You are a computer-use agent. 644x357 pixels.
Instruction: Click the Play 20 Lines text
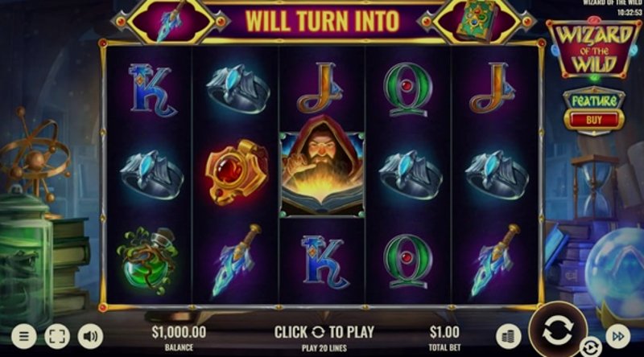pyautogui.click(x=324, y=348)
